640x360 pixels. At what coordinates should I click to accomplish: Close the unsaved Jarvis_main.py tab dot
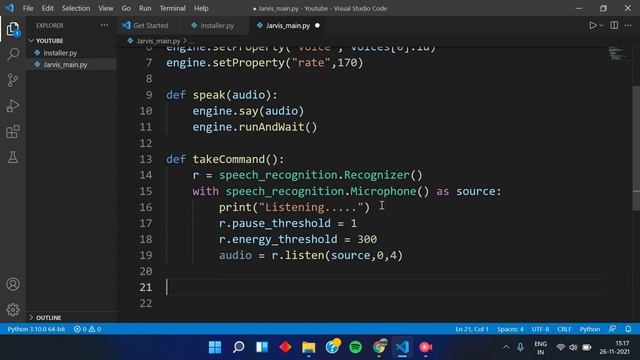click(317, 25)
